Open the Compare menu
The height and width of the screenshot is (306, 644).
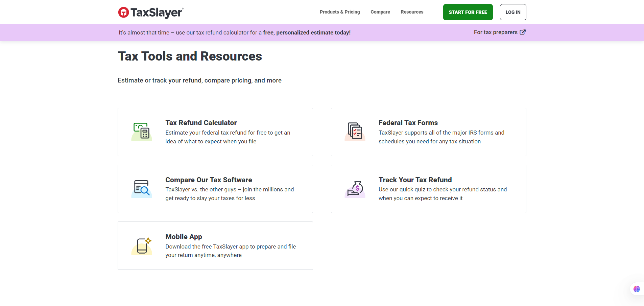pyautogui.click(x=380, y=12)
